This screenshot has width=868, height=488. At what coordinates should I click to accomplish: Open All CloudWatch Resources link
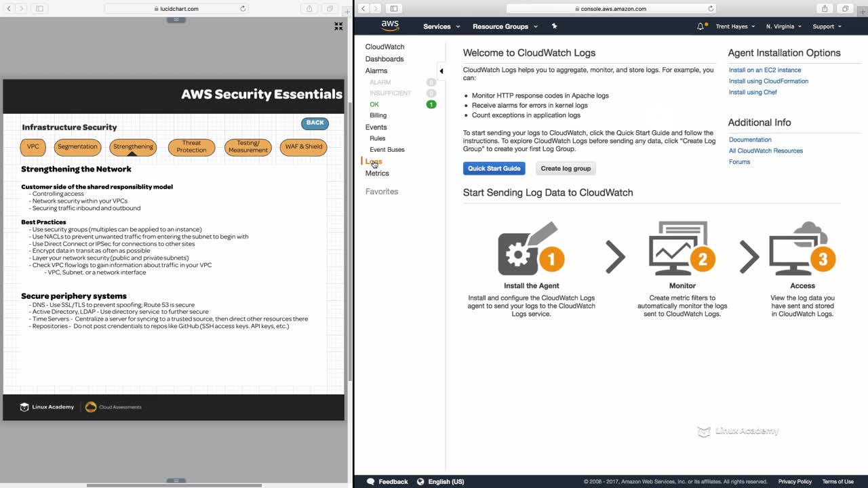tap(766, 150)
